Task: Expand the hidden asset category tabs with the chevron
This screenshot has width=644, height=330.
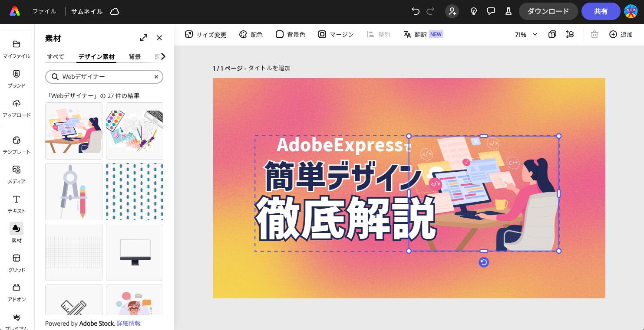Action: click(163, 56)
